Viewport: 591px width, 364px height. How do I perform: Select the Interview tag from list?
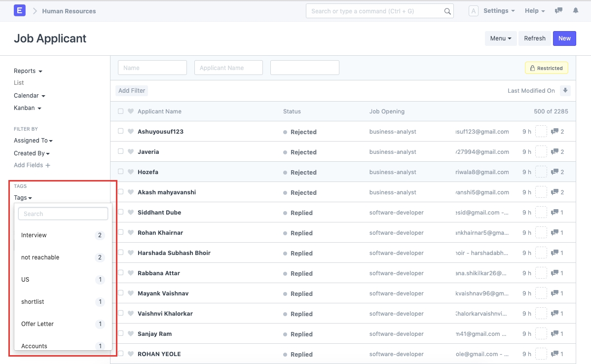tap(34, 235)
